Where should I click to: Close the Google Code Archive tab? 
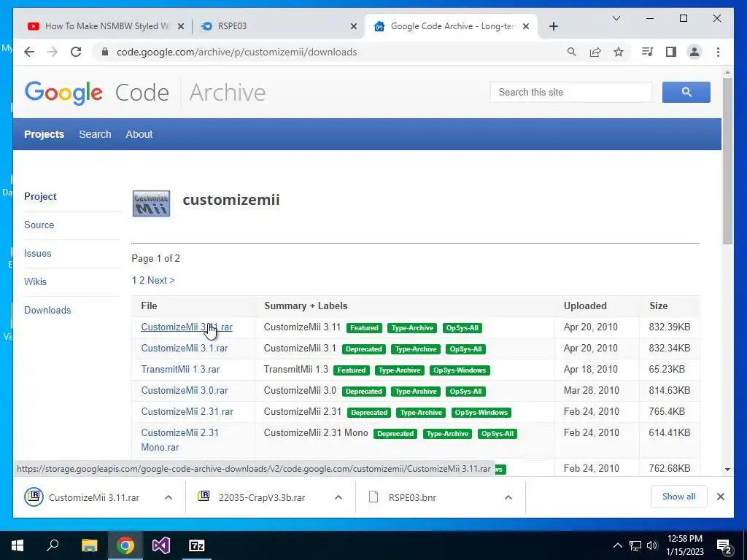(526, 27)
